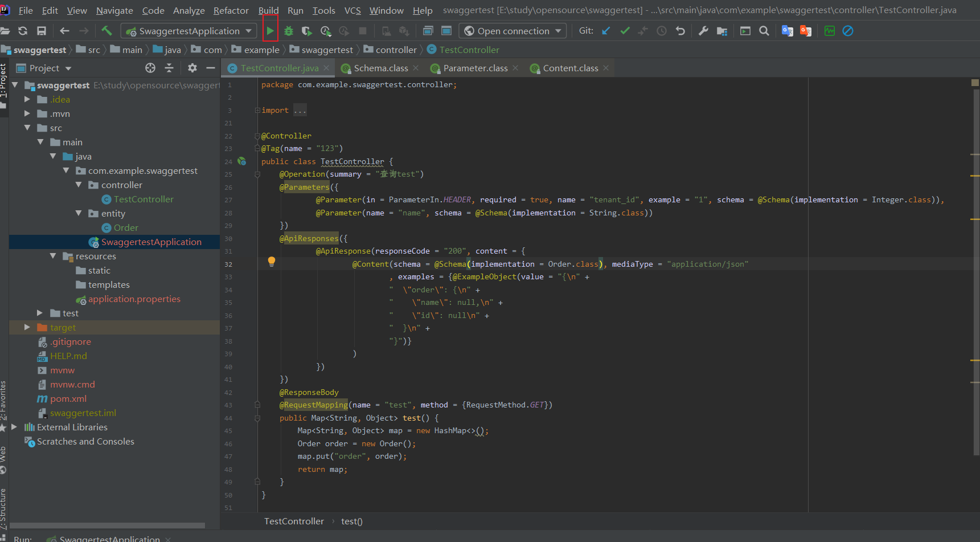Click the yellow lightbulb intention icon
980x542 pixels.
click(x=272, y=262)
